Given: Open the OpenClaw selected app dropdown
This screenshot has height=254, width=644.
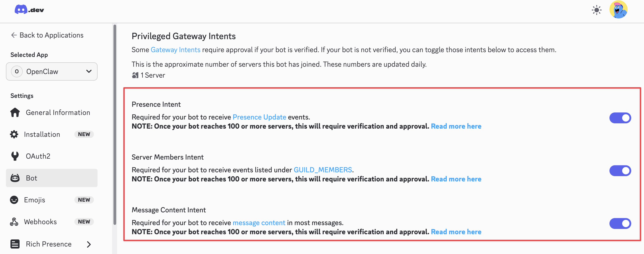Looking at the screenshot, I should (52, 71).
